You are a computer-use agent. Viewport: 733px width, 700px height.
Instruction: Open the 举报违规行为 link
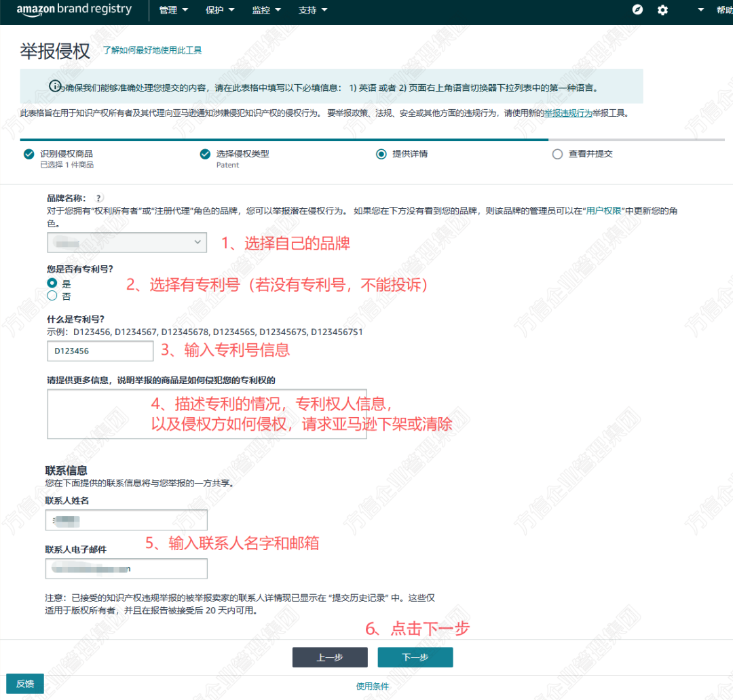[x=569, y=113]
